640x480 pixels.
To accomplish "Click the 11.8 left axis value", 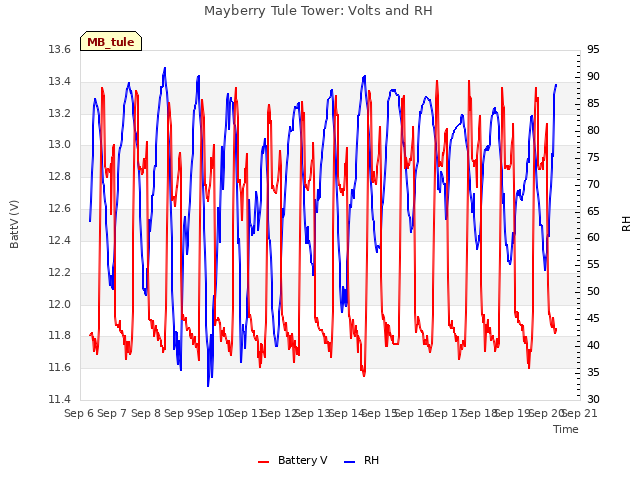I will pyautogui.click(x=60, y=336).
